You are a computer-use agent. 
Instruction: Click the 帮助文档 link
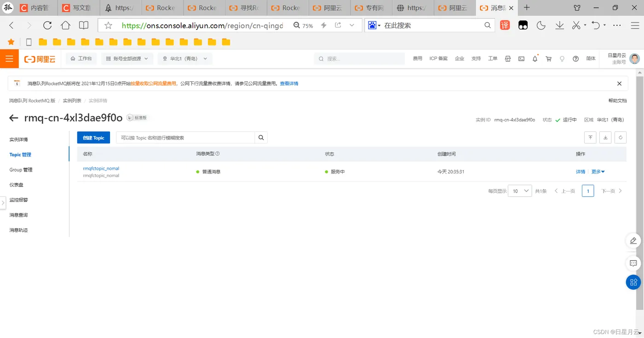coord(617,101)
